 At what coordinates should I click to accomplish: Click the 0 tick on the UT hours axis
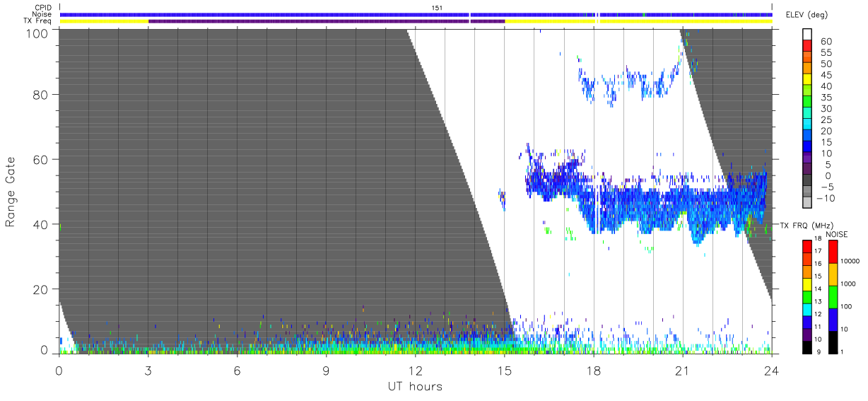pos(59,371)
